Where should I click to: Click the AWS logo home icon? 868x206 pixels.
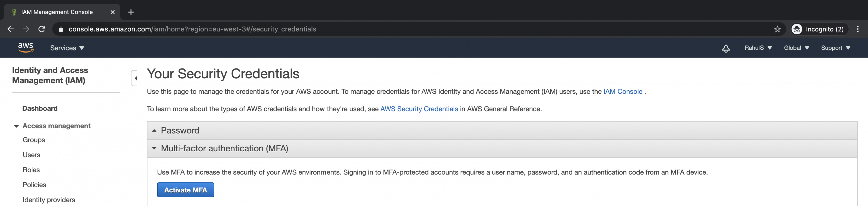[x=26, y=48]
